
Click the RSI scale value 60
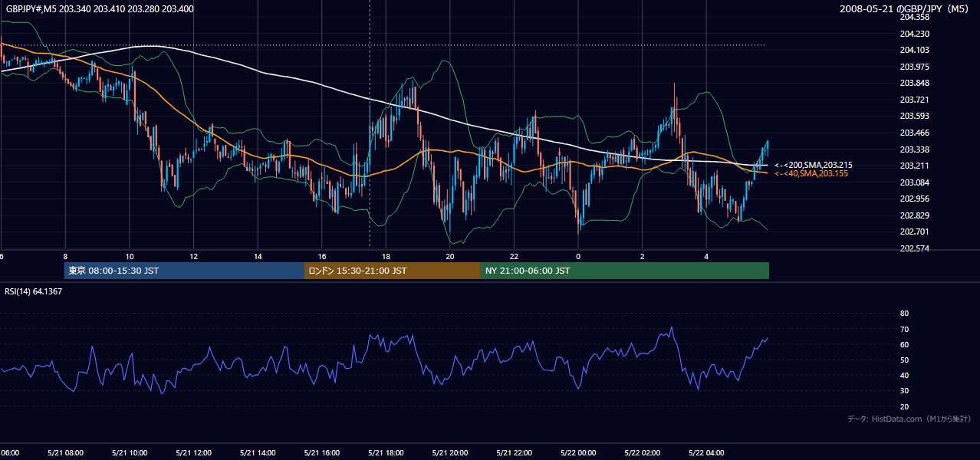coord(904,344)
